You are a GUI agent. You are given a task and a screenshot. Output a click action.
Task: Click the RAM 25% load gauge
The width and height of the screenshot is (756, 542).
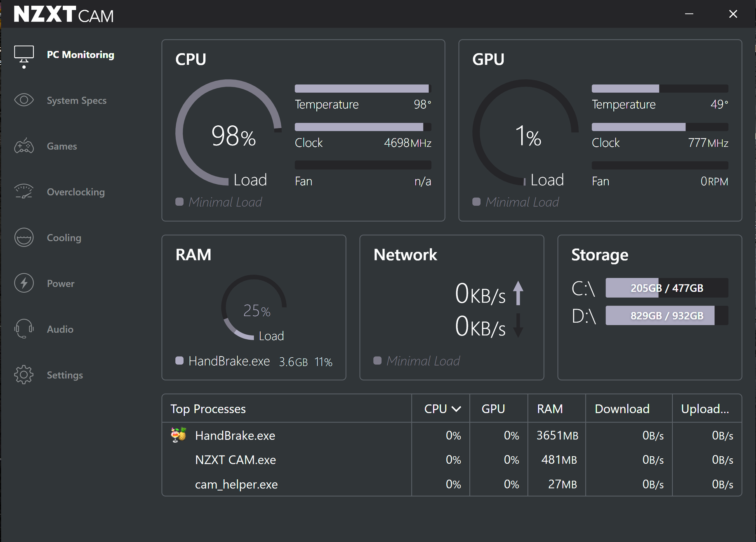pyautogui.click(x=254, y=307)
